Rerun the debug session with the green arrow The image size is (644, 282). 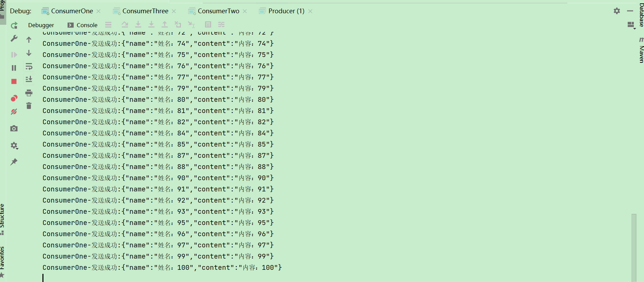14,25
